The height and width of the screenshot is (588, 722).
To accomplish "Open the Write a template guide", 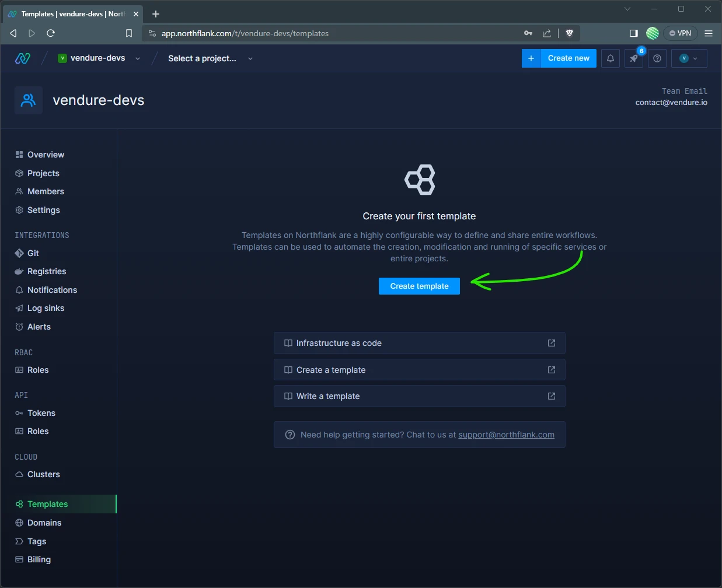I will pos(327,396).
